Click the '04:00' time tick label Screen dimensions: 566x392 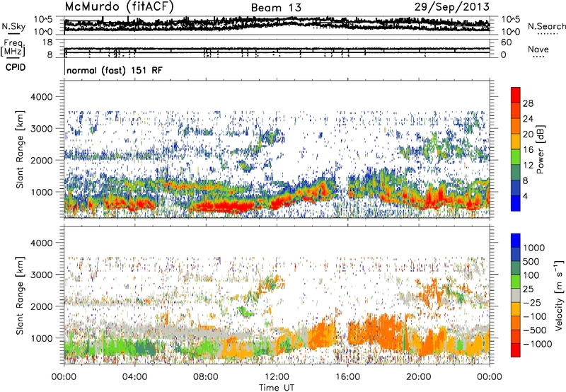(134, 377)
